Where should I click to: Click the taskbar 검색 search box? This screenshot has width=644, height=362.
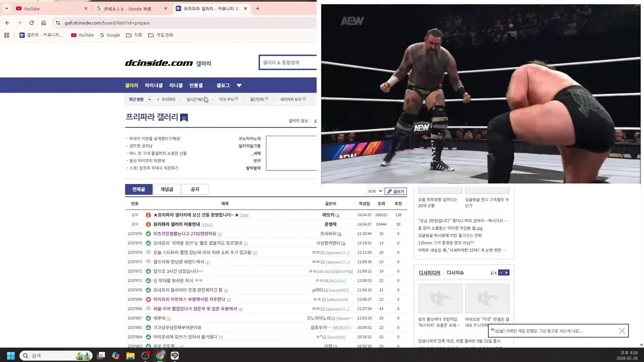56,355
